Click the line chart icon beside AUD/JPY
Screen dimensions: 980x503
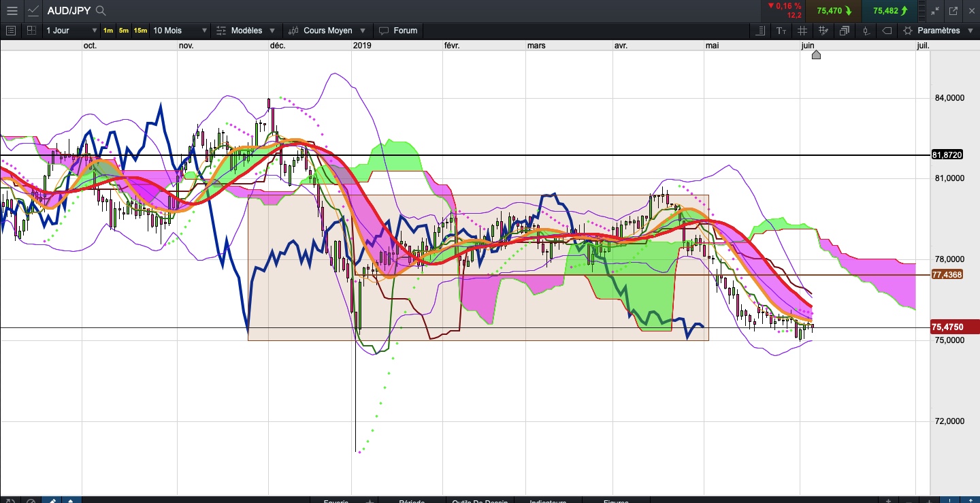click(33, 11)
